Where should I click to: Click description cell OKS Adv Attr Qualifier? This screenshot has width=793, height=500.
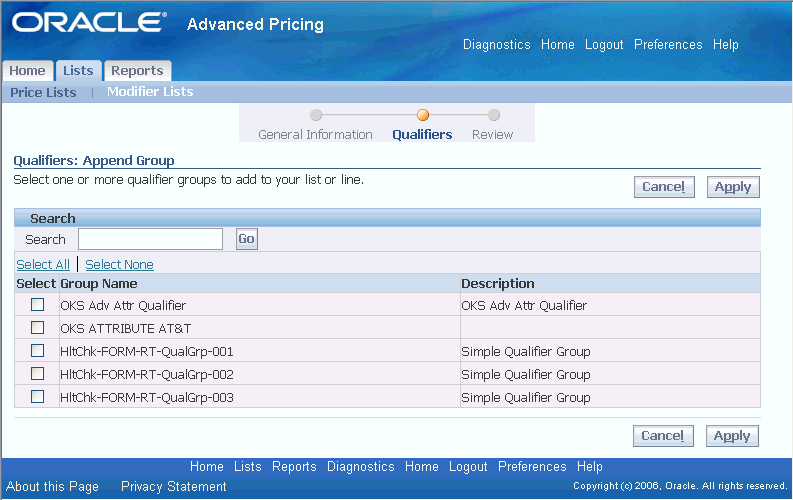coord(524,305)
